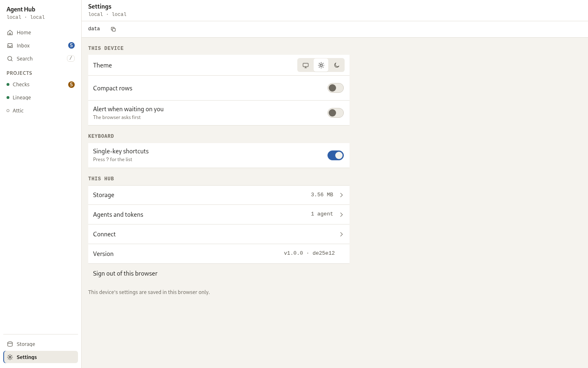Open the Attic project
This screenshot has width=588, height=368.
coord(40,111)
